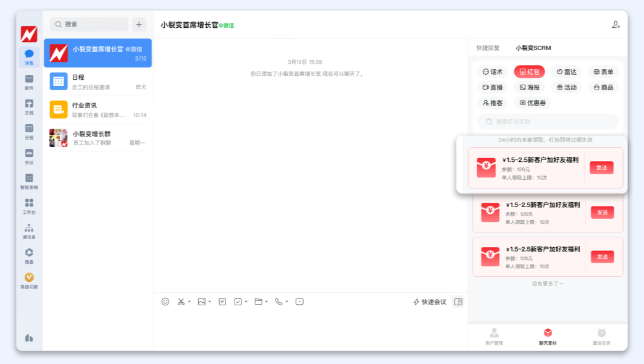Image resolution: width=644 pixels, height=364 pixels.
Task: Expand the todo tool dropdown arrow
Action: (245, 302)
